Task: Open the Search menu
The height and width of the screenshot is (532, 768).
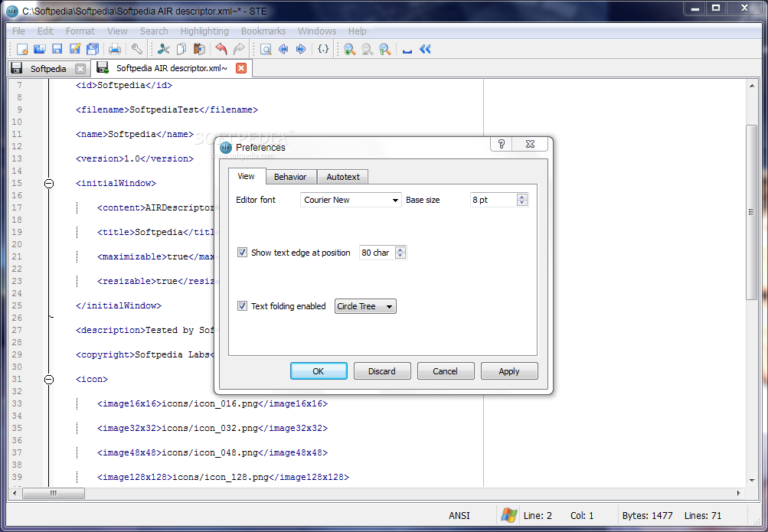Action: click(154, 31)
